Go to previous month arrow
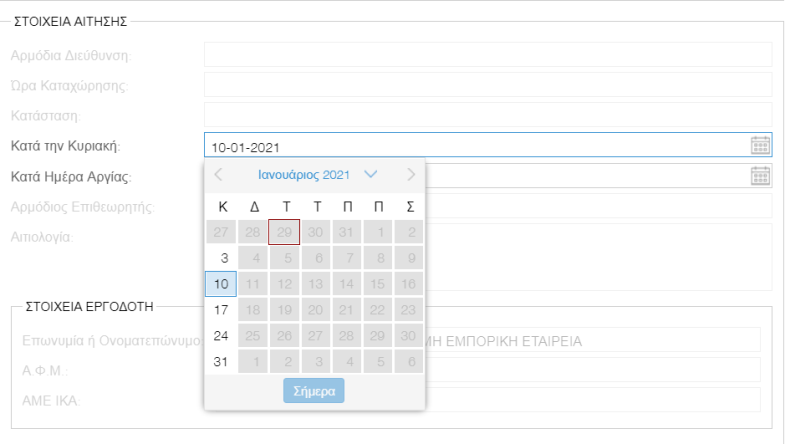Image resolution: width=785 pixels, height=444 pixels. pos(218,174)
